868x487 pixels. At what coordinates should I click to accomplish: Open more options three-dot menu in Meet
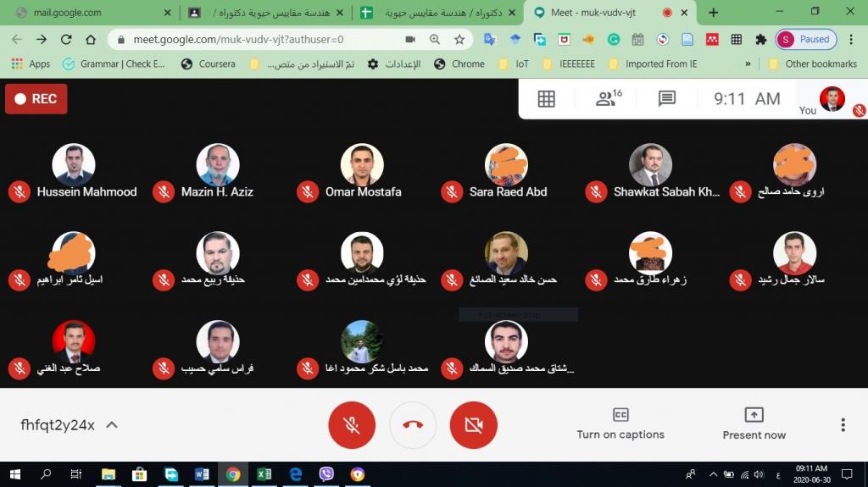click(843, 425)
